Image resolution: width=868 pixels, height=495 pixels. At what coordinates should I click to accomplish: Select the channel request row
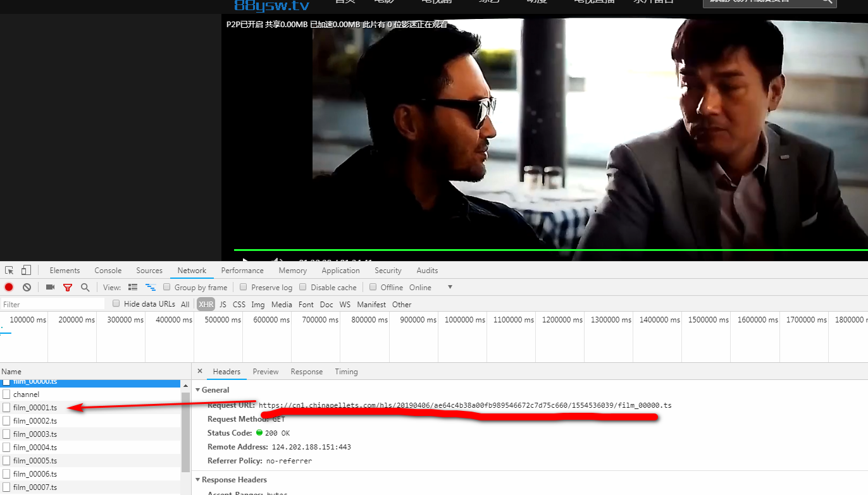90,394
